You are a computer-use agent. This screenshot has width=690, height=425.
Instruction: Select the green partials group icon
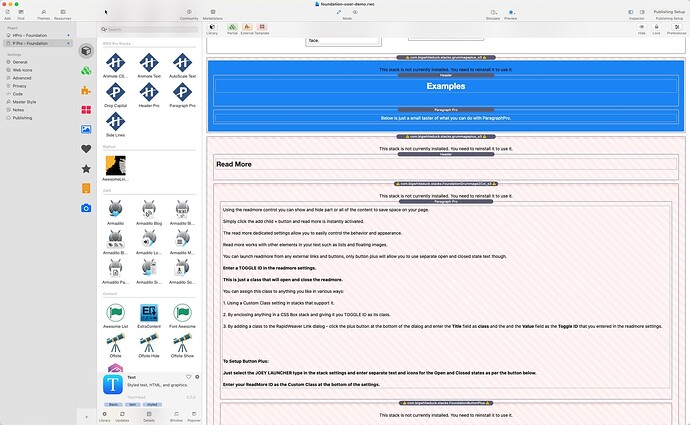86,70
